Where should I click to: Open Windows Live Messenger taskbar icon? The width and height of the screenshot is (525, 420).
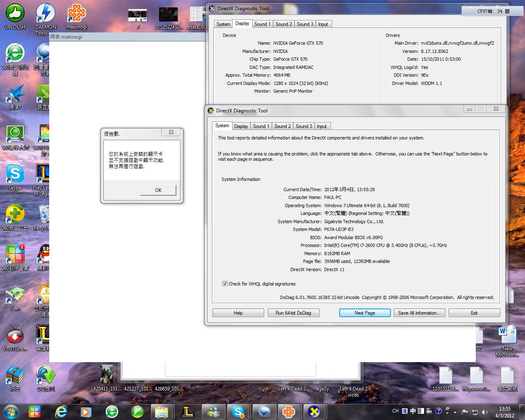click(213, 411)
